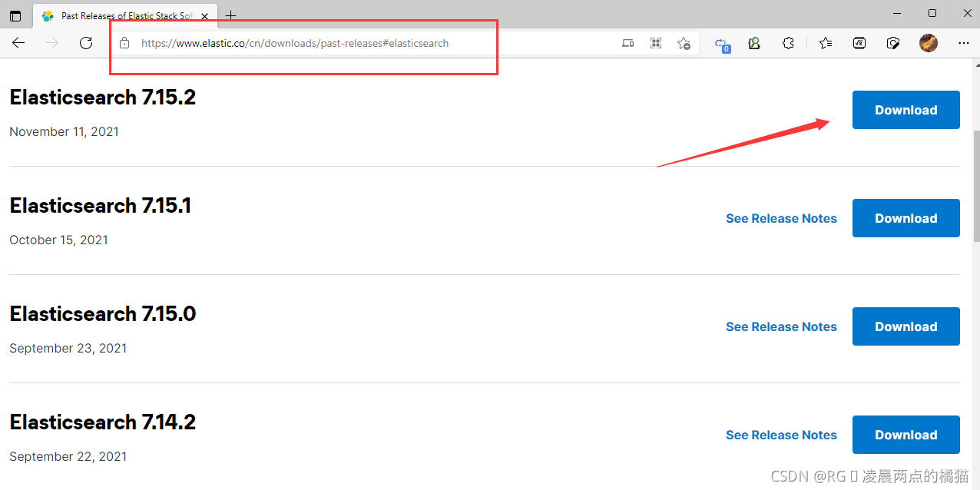Open Release Notes for Elasticsearch 7.14.2
Screen dimensions: 980x490
(x=781, y=434)
